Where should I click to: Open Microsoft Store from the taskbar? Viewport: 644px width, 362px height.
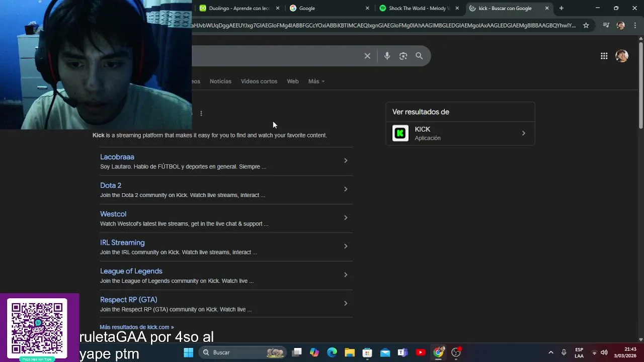point(367,352)
